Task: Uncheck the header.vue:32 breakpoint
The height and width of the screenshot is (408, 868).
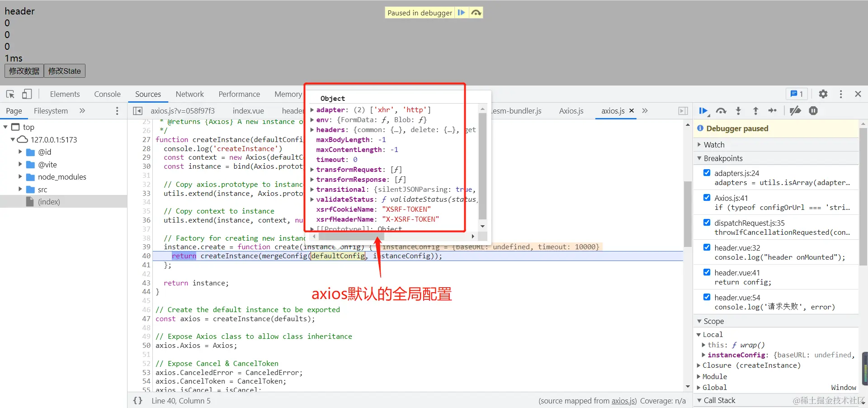Action: click(x=707, y=247)
